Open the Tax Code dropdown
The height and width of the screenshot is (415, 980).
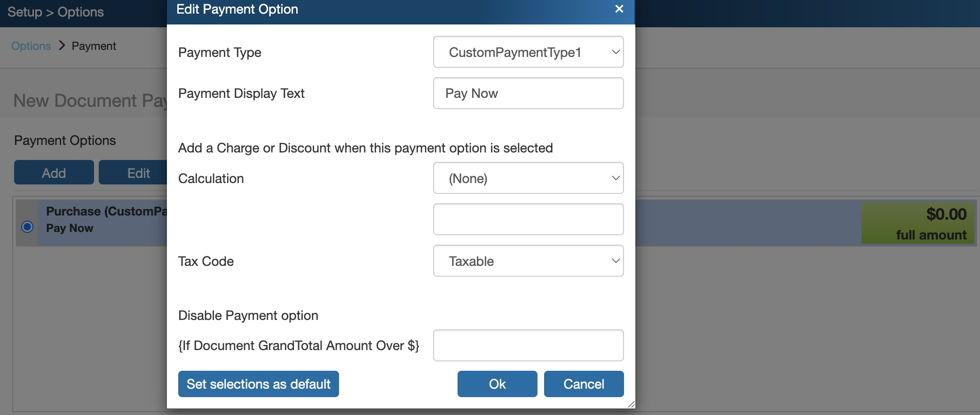pos(528,261)
